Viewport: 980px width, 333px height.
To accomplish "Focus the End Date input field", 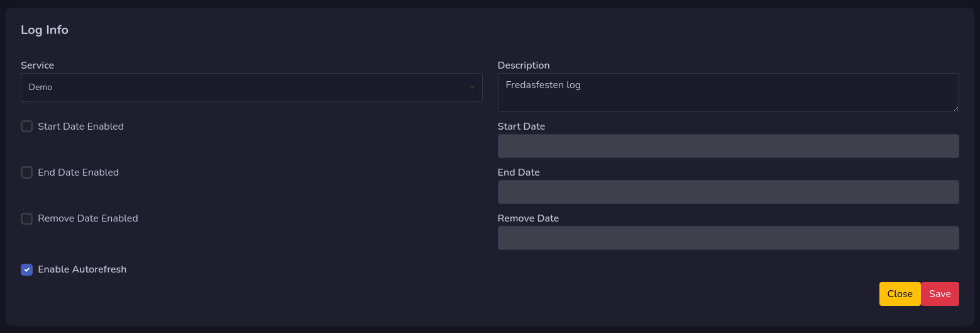I will (x=728, y=192).
